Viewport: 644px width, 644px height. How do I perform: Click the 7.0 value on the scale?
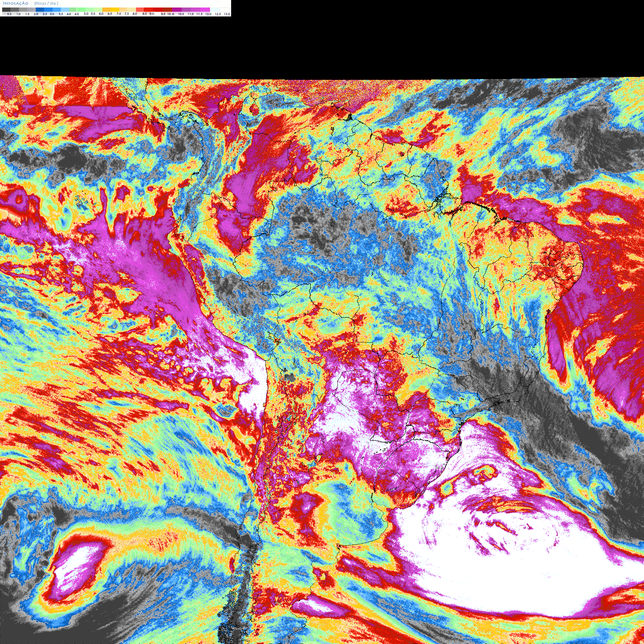tap(119, 14)
